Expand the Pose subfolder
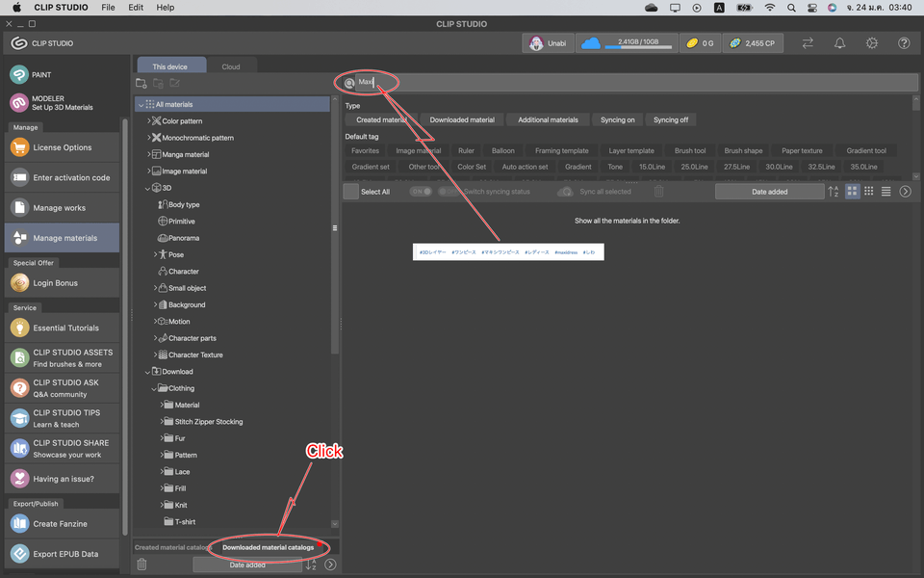Viewport: 924px width, 578px height. pyautogui.click(x=156, y=254)
